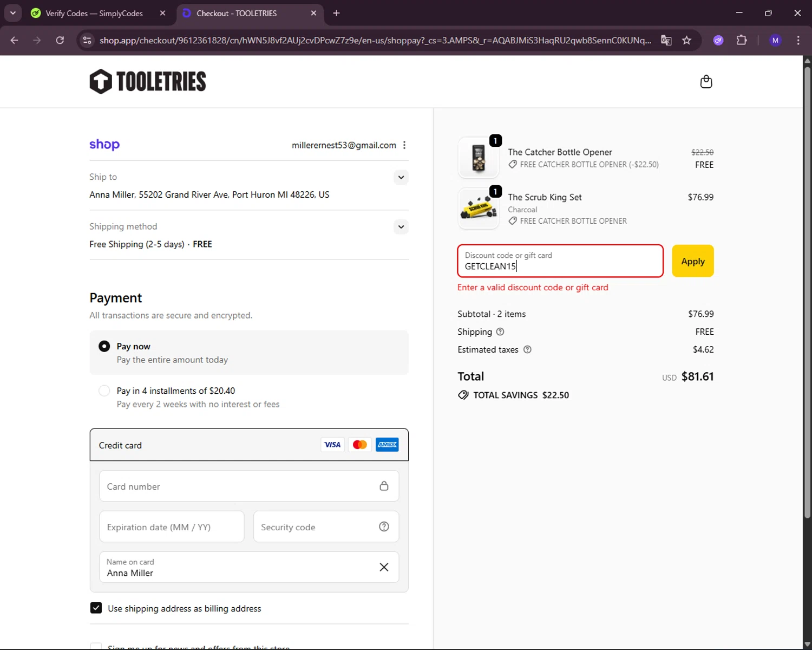Image resolution: width=812 pixels, height=650 pixels.
Task: Open account options beside millerernest53@gmail.com
Action: pos(404,145)
